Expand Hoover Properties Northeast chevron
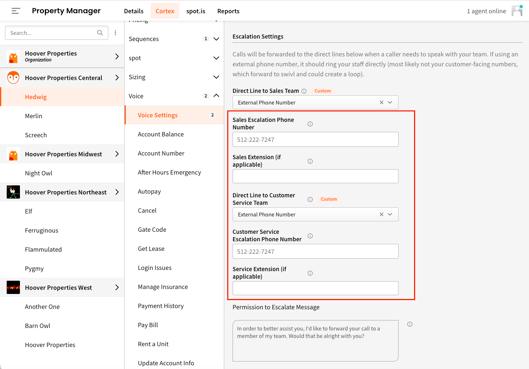The image size is (529, 369). 117,192
